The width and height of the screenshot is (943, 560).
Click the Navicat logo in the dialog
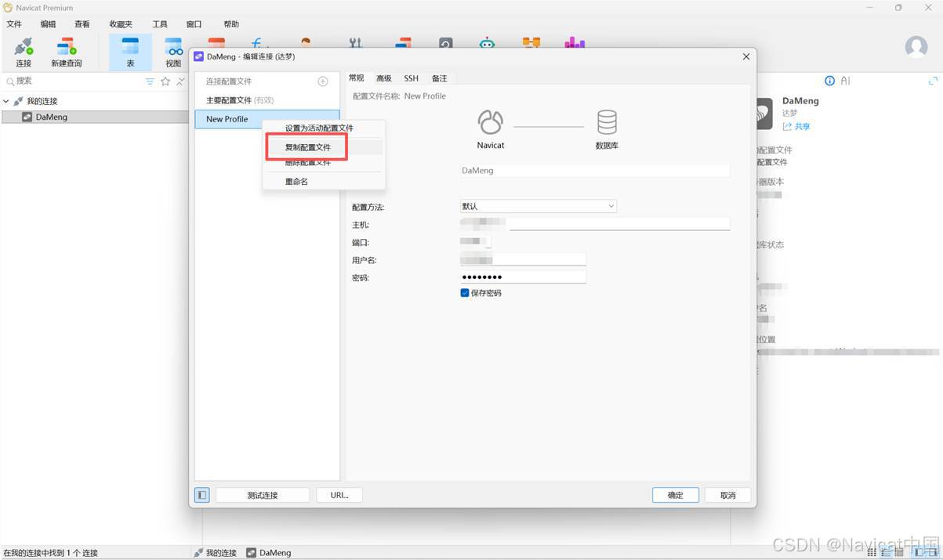coord(491,122)
